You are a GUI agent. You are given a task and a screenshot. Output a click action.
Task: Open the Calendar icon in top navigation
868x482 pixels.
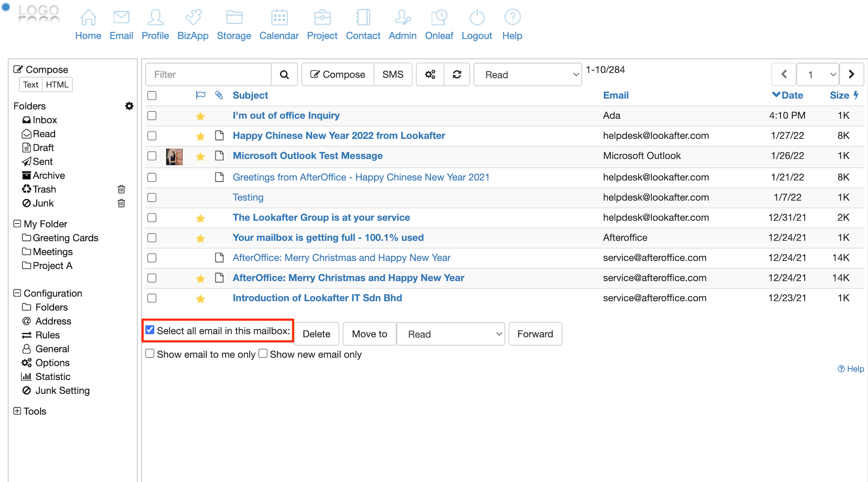coord(279,18)
